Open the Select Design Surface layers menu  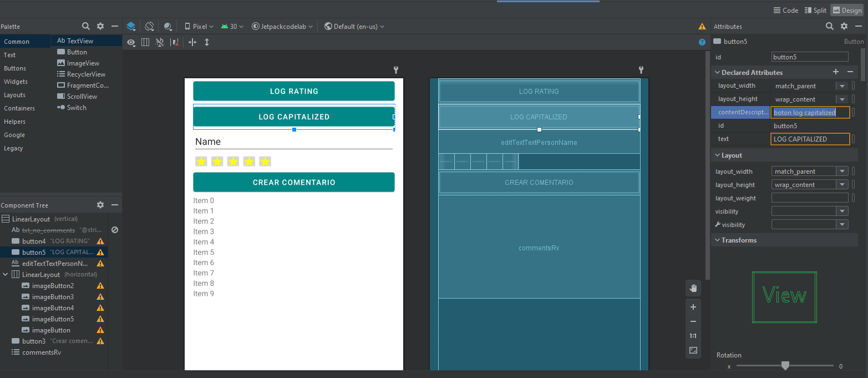[x=131, y=26]
